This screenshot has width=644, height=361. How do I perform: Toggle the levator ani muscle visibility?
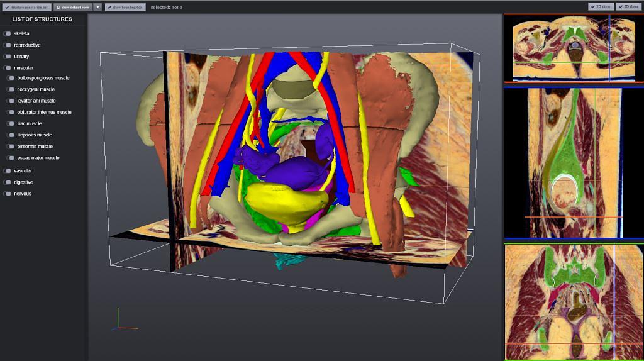10,101
